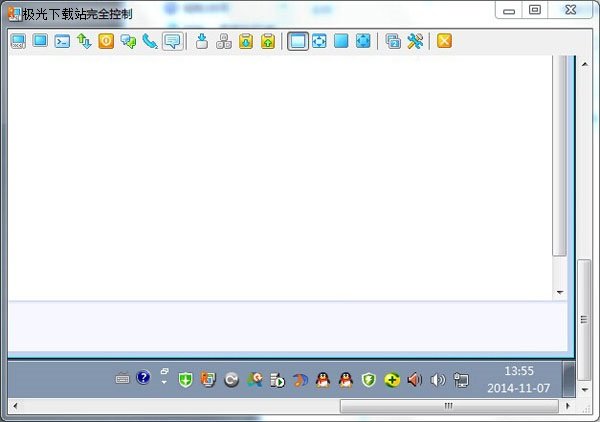The image size is (600, 422).
Task: Click the clipboard upload arrow icon
Action: 268,41
